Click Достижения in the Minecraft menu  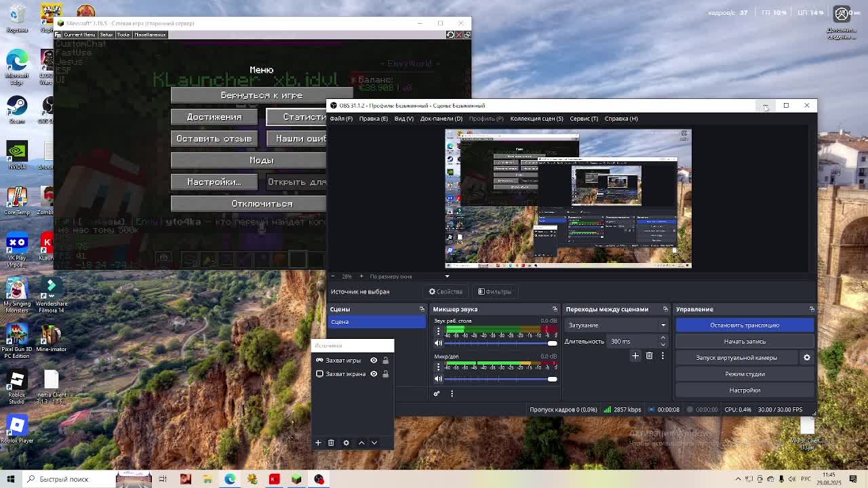coord(214,117)
